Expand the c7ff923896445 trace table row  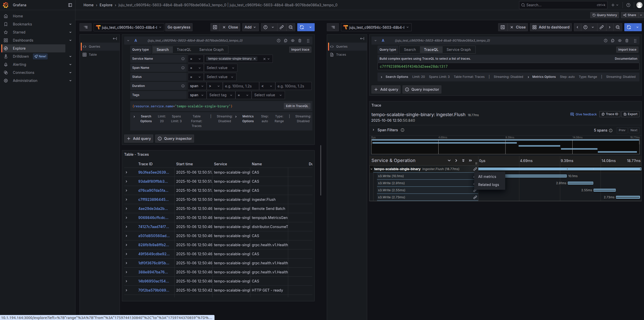click(126, 200)
